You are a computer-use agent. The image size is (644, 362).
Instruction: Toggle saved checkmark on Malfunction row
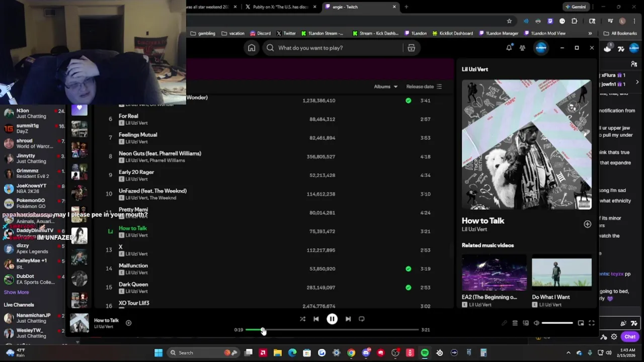pos(408,268)
